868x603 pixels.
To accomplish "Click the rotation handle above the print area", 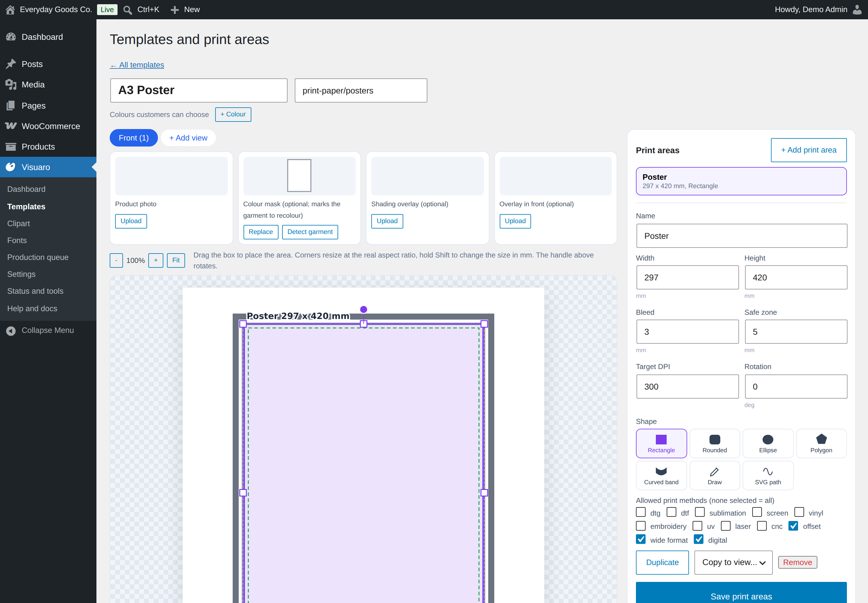I will (x=363, y=309).
